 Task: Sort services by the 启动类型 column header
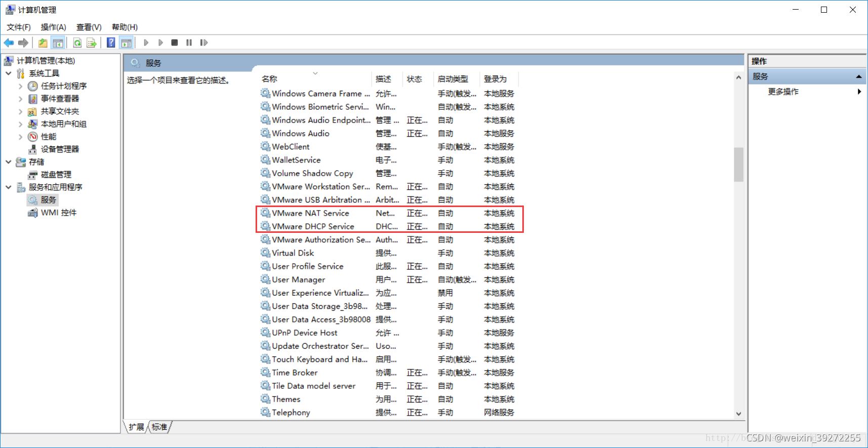click(452, 79)
